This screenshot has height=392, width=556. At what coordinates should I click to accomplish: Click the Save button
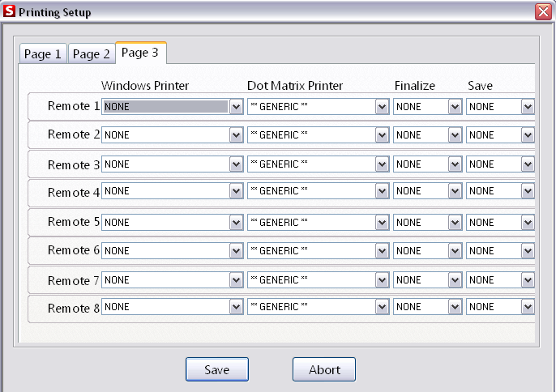coord(217,369)
